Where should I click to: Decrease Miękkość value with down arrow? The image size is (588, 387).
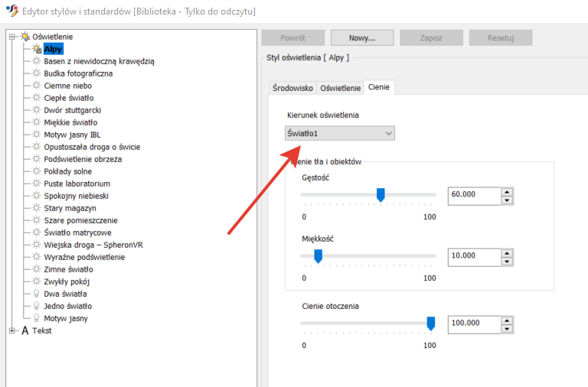click(507, 262)
